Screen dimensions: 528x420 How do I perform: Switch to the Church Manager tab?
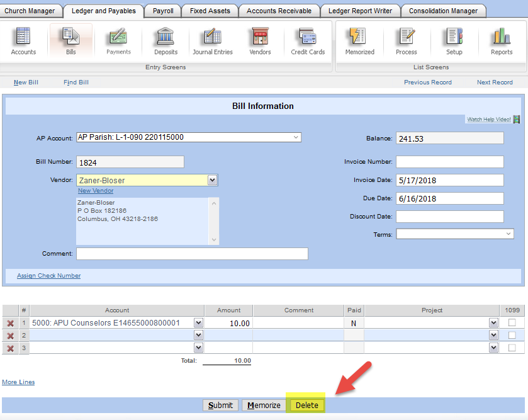(30, 11)
